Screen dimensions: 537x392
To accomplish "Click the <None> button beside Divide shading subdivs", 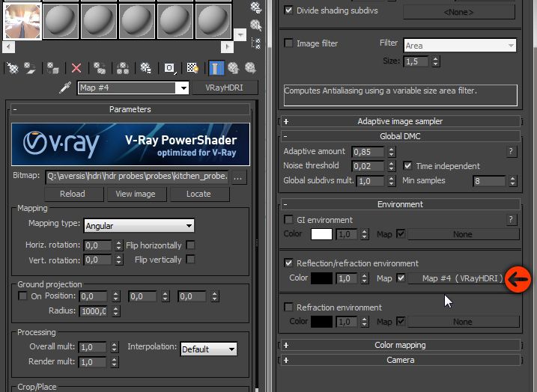I will pos(459,12).
